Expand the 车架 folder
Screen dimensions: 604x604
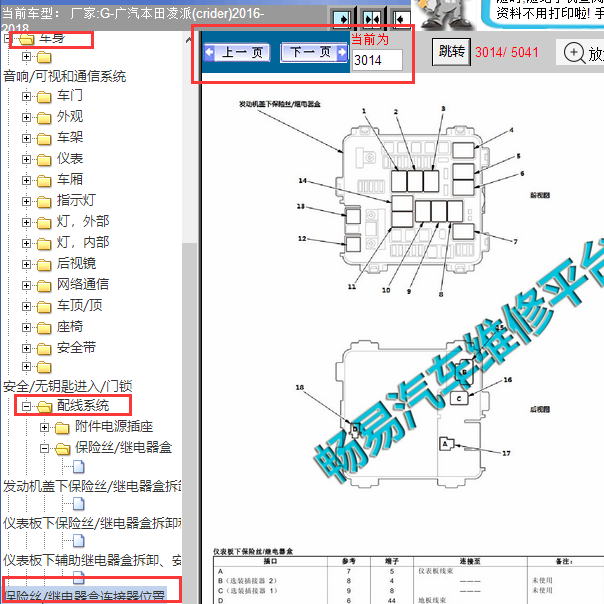pyautogui.click(x=26, y=138)
